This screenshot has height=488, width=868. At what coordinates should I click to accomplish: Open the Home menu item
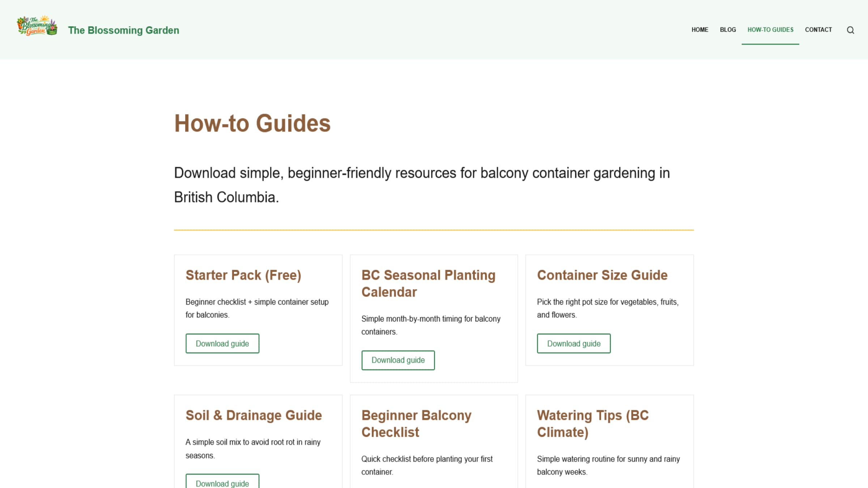coord(699,30)
